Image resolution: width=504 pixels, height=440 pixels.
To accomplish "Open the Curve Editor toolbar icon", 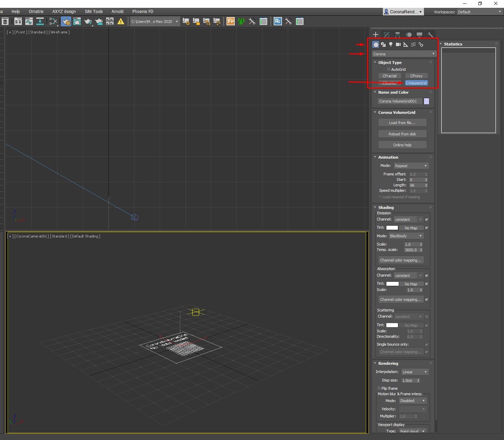I will (x=29, y=22).
